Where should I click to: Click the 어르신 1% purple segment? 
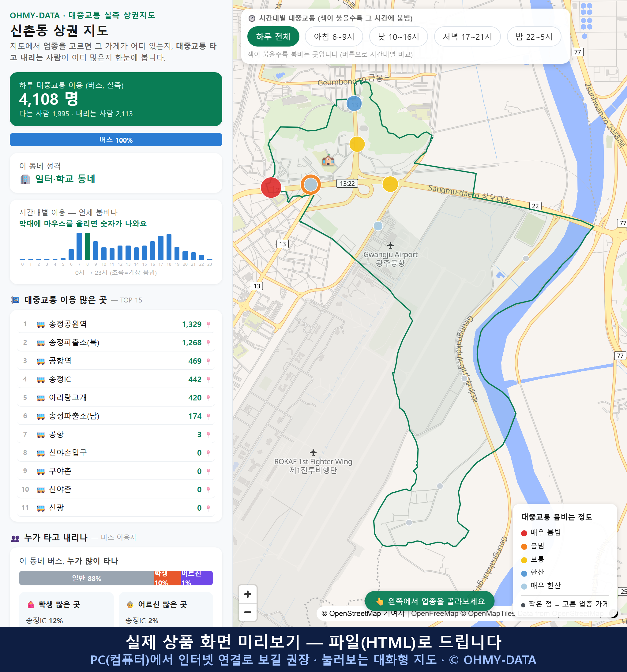(x=197, y=578)
